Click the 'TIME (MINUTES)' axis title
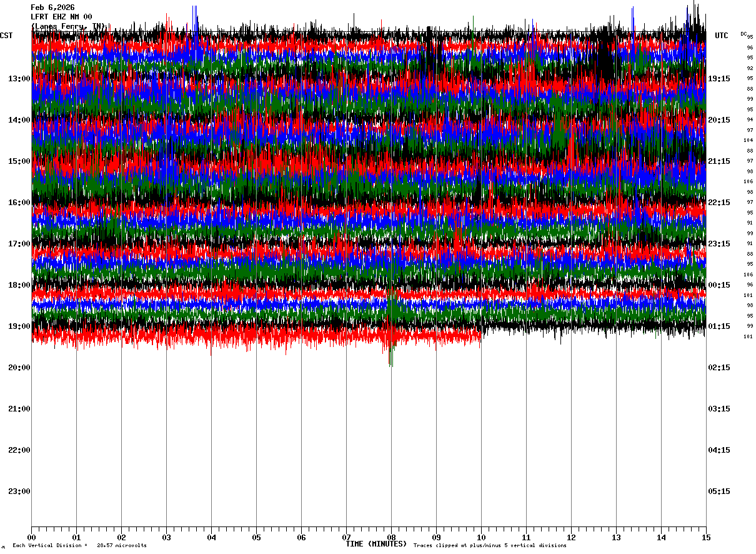 coord(376,544)
